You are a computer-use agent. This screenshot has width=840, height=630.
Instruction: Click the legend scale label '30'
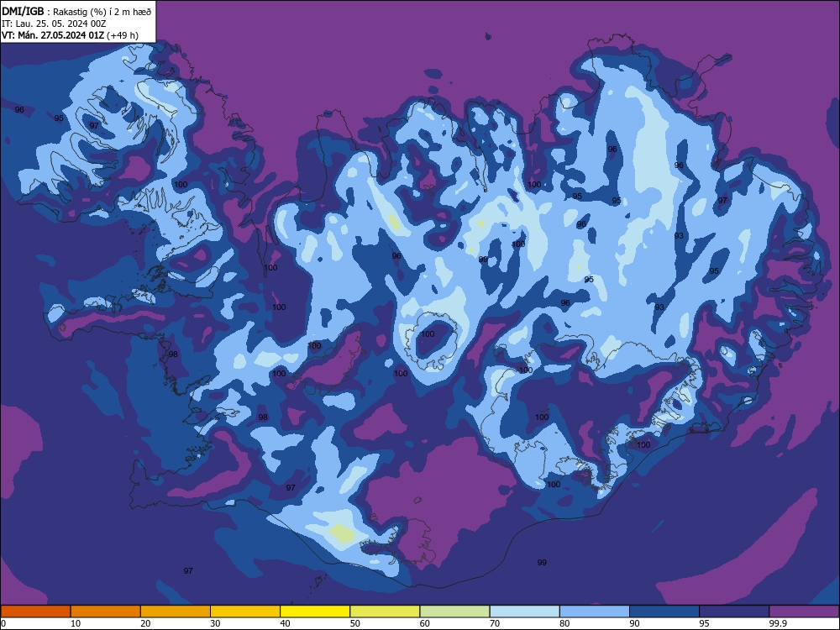(215, 623)
